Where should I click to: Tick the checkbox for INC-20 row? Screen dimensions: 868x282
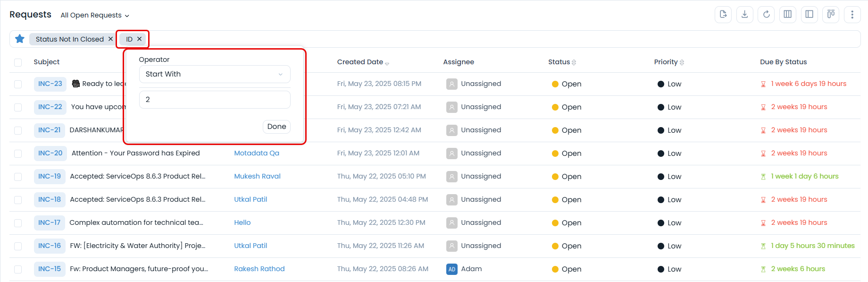18,154
